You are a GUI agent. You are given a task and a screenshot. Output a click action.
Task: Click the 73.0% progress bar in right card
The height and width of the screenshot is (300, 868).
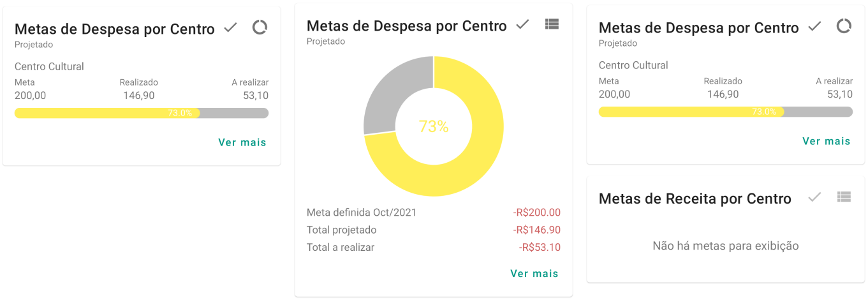coord(726,112)
